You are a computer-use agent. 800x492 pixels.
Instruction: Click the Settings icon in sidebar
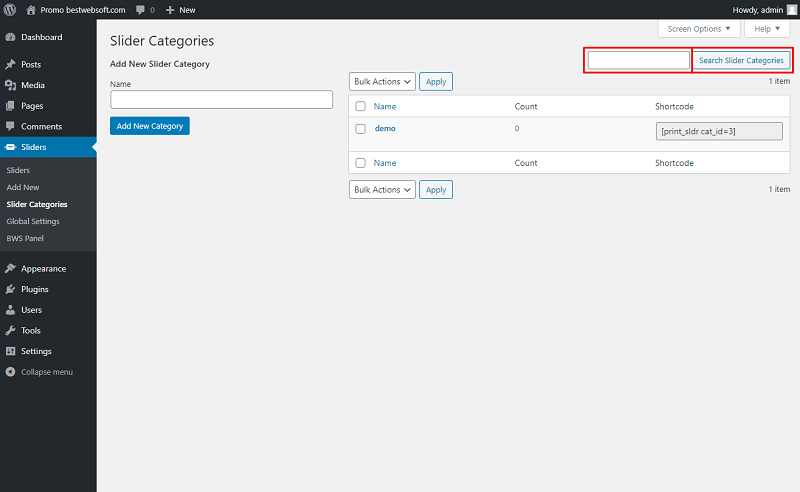[x=10, y=351]
